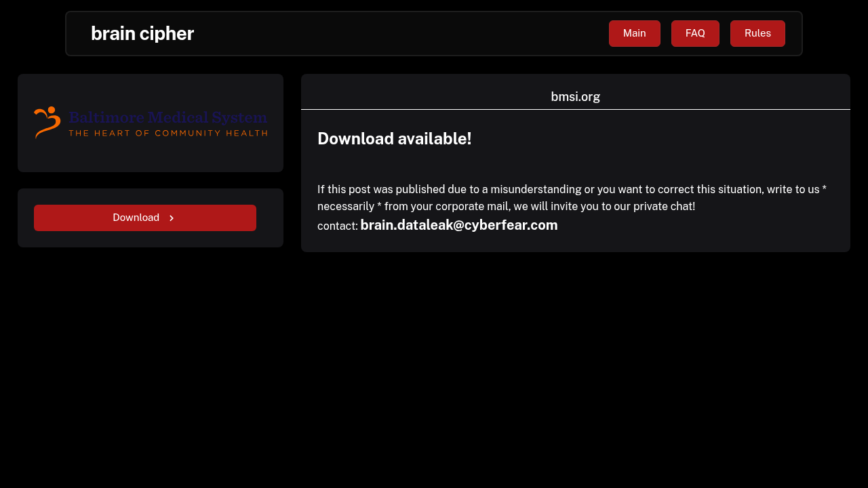The image size is (868, 488).
Task: Click the divider line under bmsi.org
Action: [x=575, y=109]
